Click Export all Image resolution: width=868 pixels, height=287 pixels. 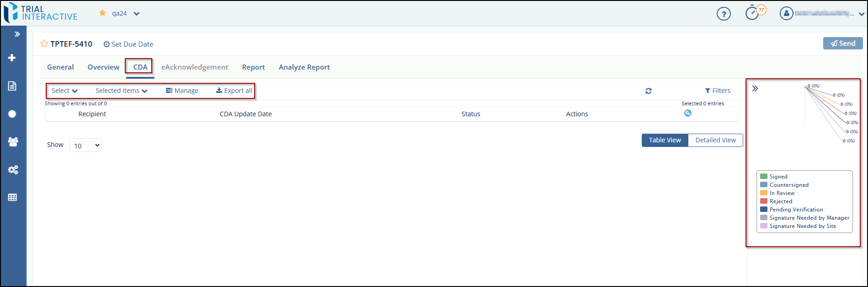pyautogui.click(x=234, y=91)
